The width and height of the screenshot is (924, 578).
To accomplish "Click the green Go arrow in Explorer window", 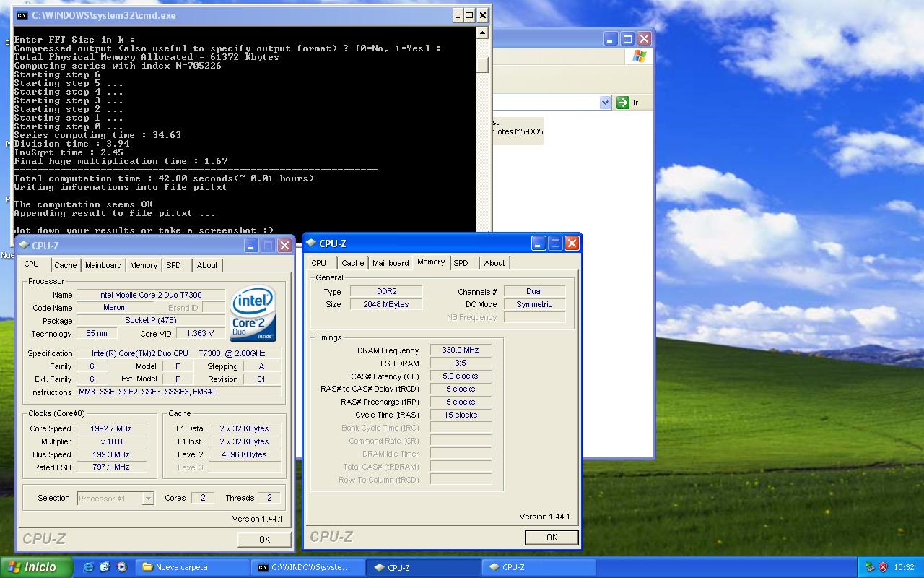I will (x=622, y=103).
